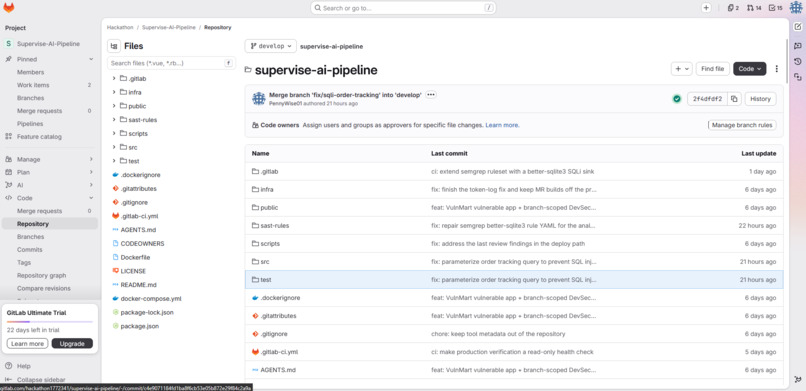
Task: Open merge requests counter showing 14
Action: [x=754, y=8]
